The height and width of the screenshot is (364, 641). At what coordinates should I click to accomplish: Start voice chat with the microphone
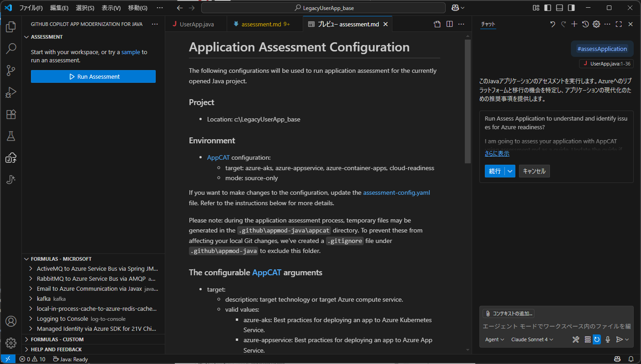click(608, 339)
